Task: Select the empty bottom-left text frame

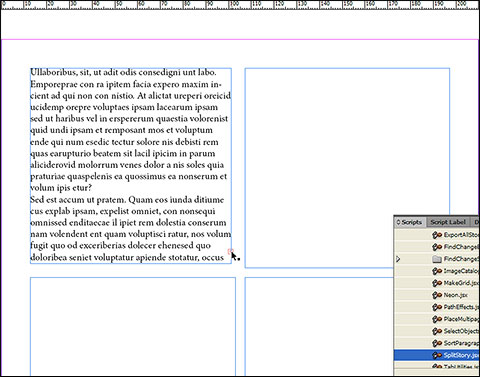Action: pyautogui.click(x=133, y=327)
